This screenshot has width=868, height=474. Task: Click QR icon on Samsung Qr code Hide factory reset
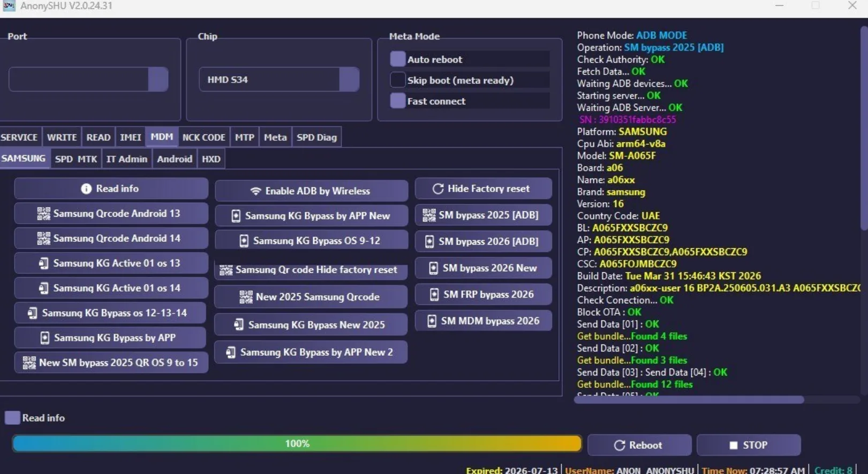click(226, 270)
